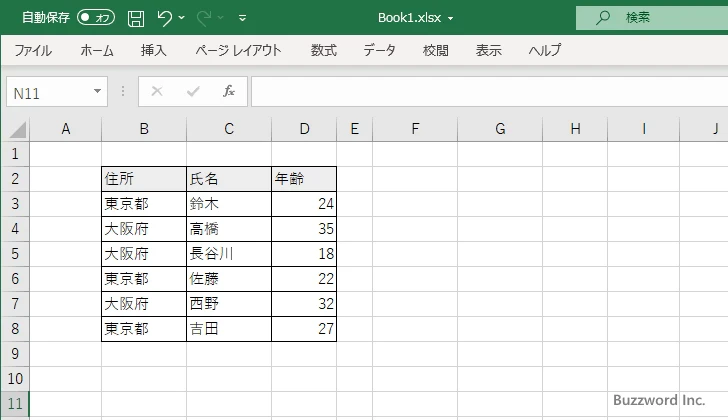Expand the Name Box dropdown arrow
The width and height of the screenshot is (728, 420).
click(x=98, y=91)
